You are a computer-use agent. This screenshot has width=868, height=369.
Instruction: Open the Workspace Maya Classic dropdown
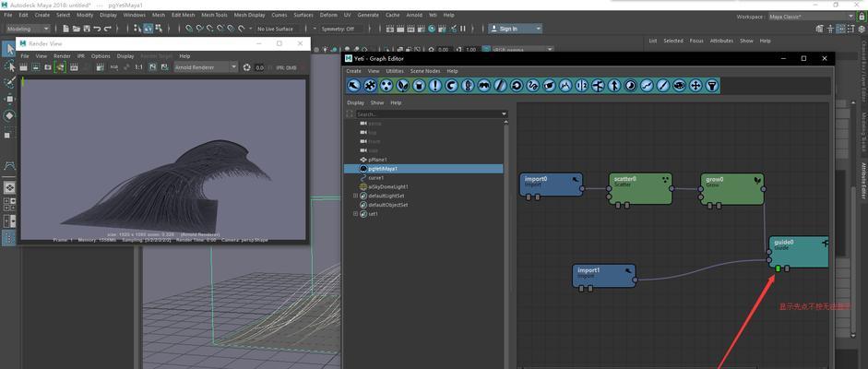[812, 17]
